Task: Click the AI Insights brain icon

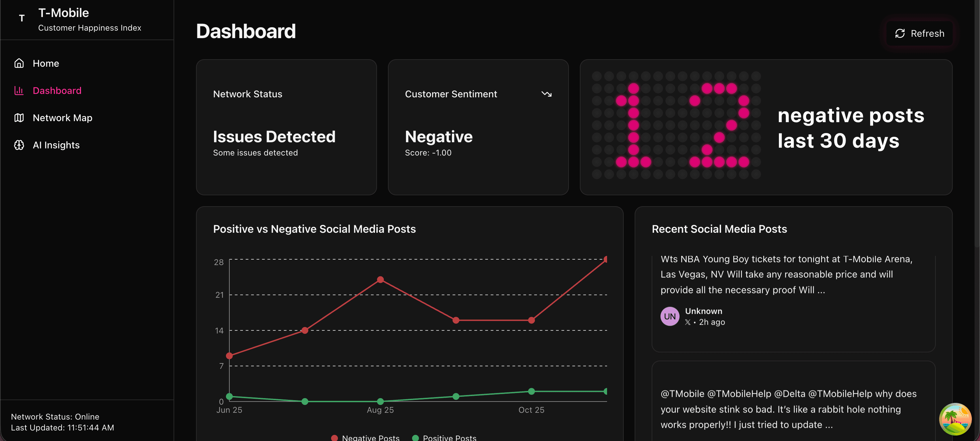Action: click(19, 145)
